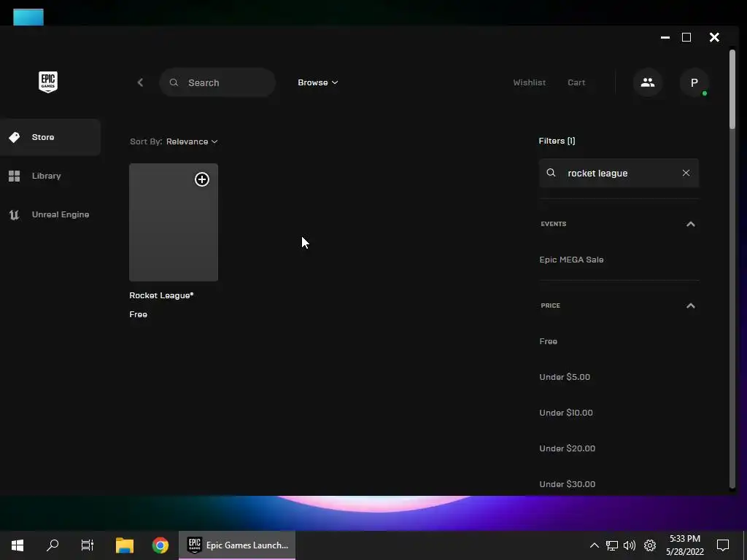Minimize the Epic Games Launcher window
Viewport: 747px width, 560px height.
coord(665,37)
